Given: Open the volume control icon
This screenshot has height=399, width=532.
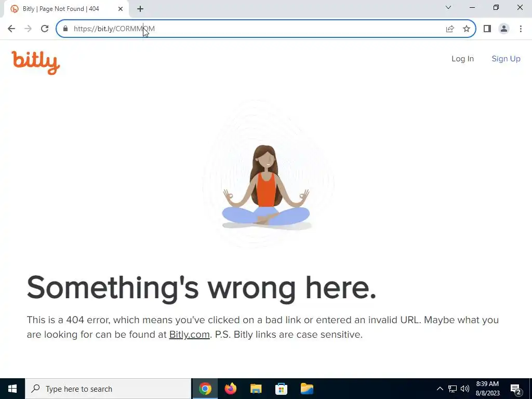Looking at the screenshot, I should pos(465,389).
